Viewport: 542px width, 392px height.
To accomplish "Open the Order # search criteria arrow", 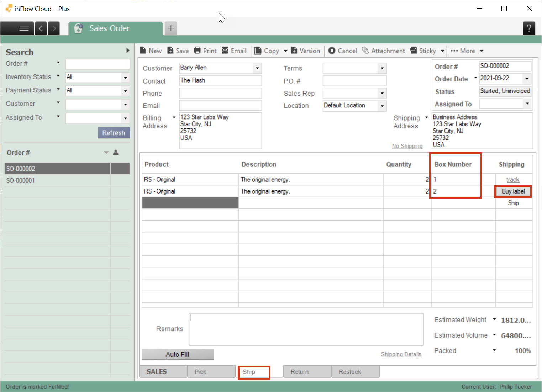I will pyautogui.click(x=58, y=63).
